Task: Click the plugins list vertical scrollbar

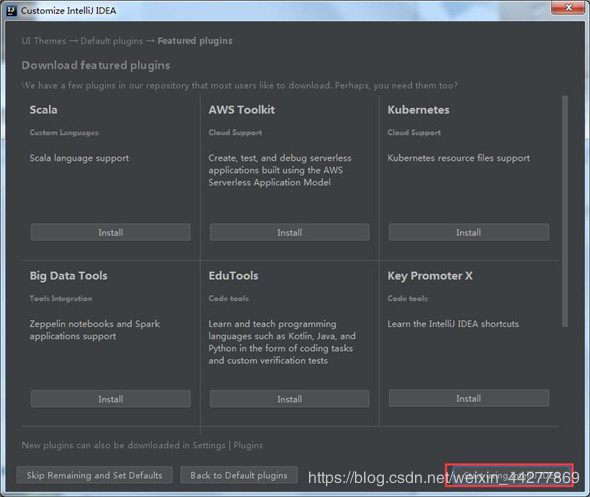Action: point(564,211)
